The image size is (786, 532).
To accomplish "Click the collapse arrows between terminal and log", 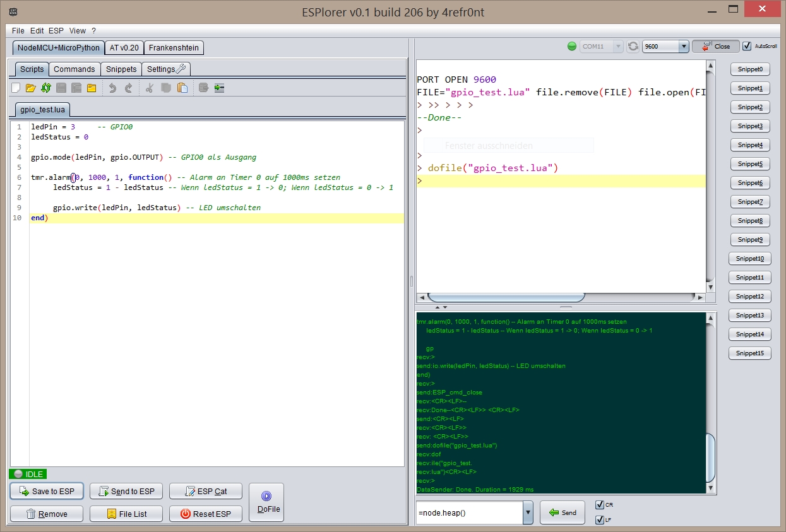I will click(440, 307).
